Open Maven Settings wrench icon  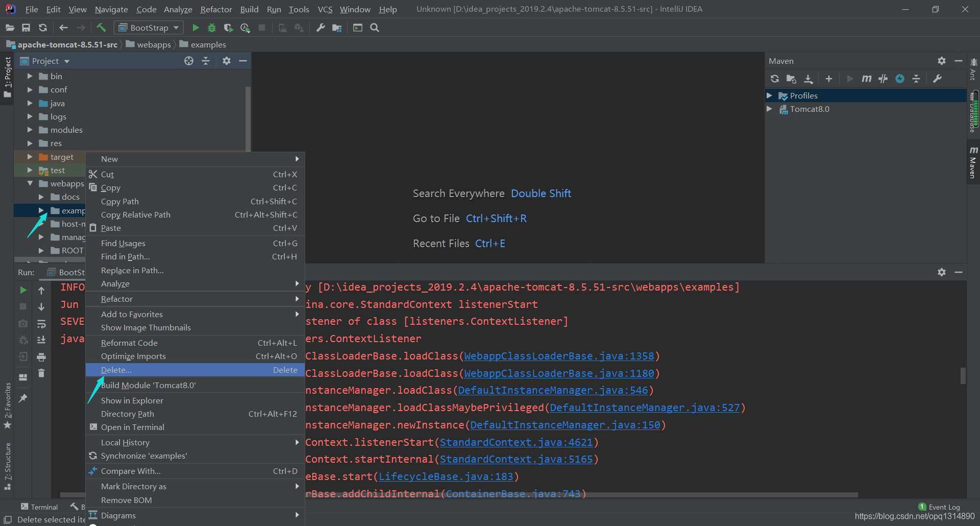point(937,79)
